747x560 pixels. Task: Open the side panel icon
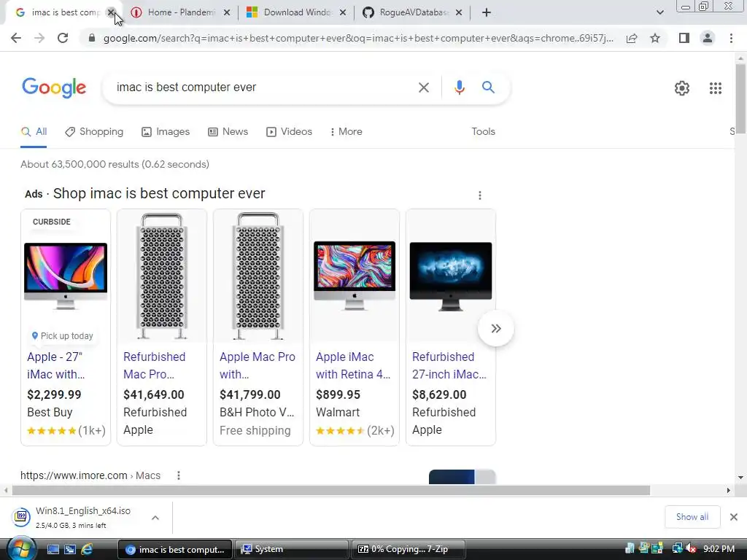[x=684, y=38]
